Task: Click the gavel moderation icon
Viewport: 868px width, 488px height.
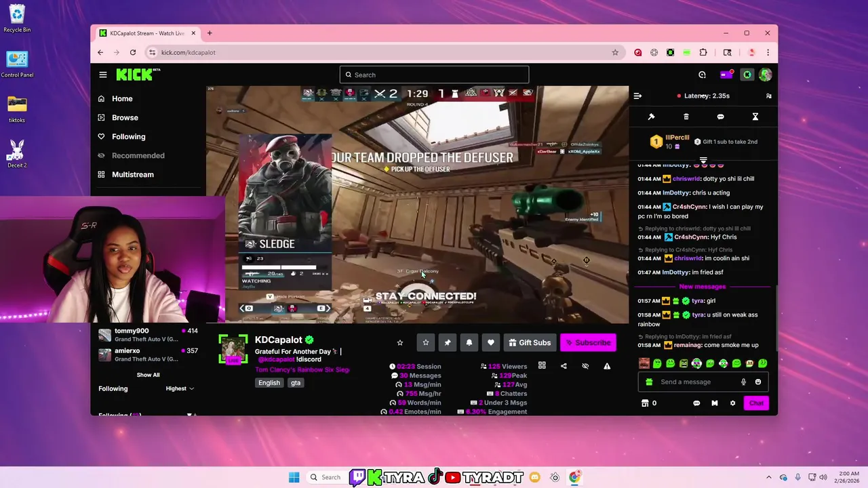Action: pyautogui.click(x=651, y=117)
